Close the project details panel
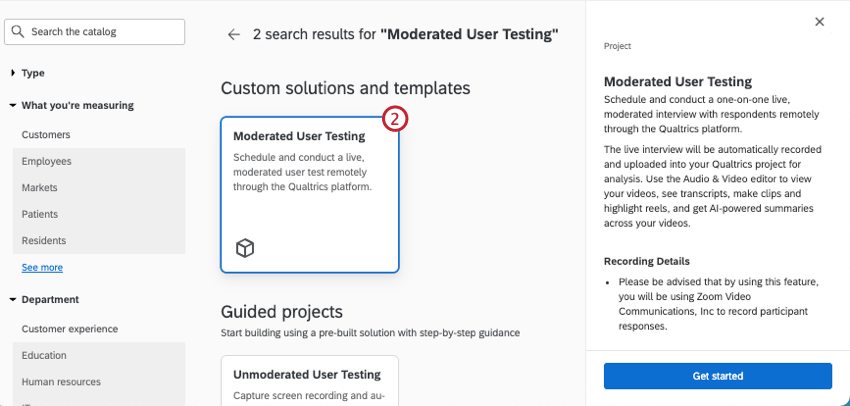 (820, 21)
